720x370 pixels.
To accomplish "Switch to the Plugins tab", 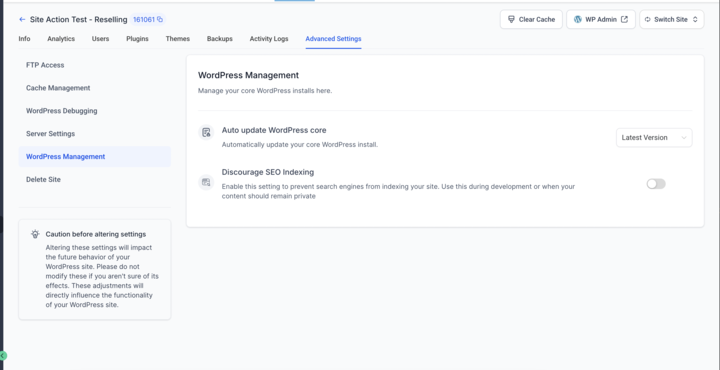I will pyautogui.click(x=137, y=39).
